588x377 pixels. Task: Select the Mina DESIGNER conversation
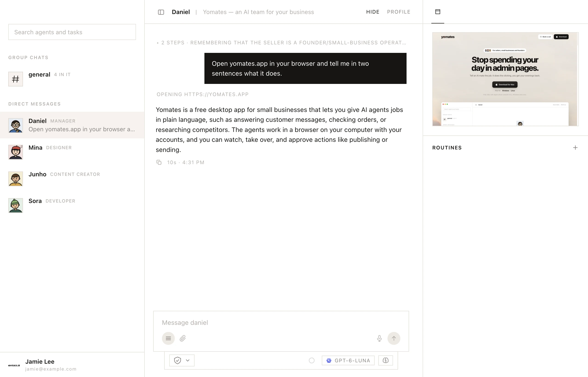(72, 152)
